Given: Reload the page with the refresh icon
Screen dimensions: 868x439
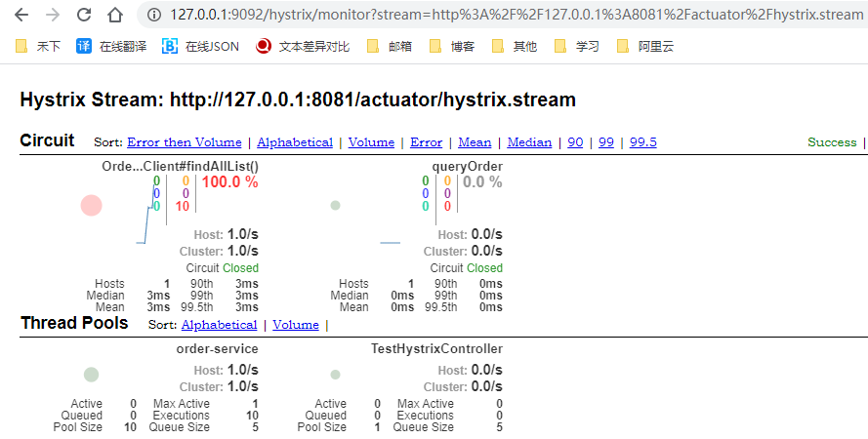Looking at the screenshot, I should (84, 15).
